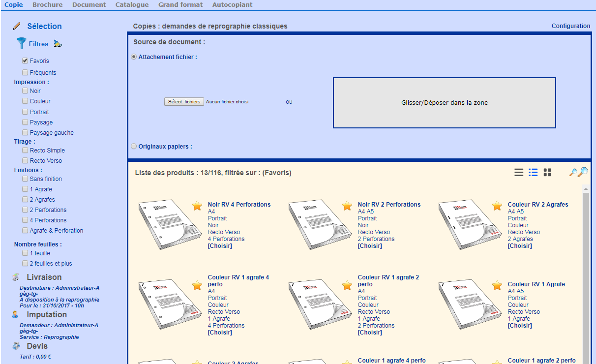Viewport: 596px width, 364px height.
Task: Toggle favorite star for Noir RV 4 Perforations
Action: [x=197, y=206]
